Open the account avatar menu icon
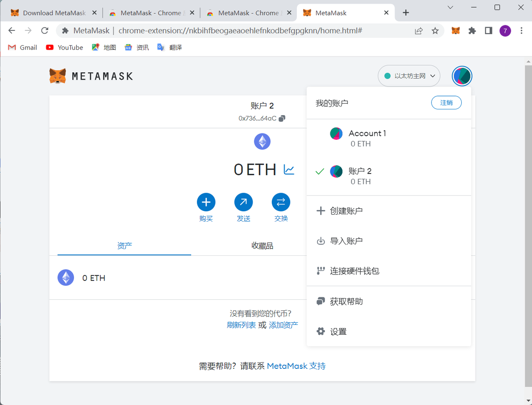The height and width of the screenshot is (405, 532). point(462,76)
